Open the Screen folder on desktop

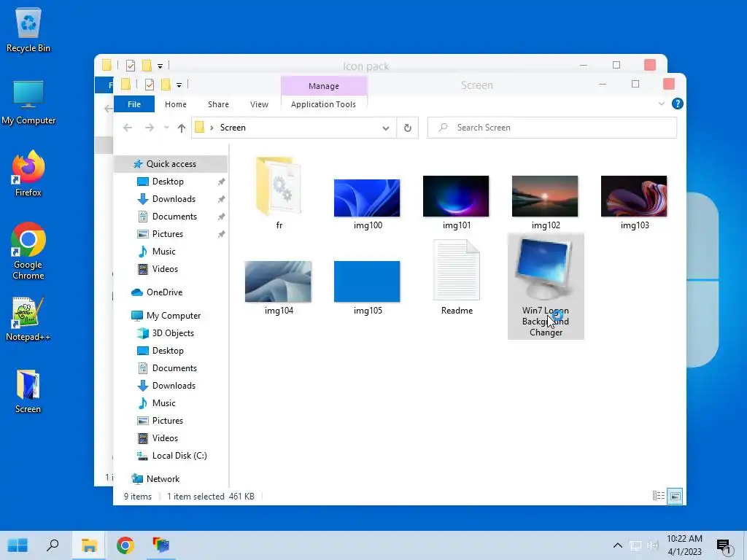click(x=28, y=392)
